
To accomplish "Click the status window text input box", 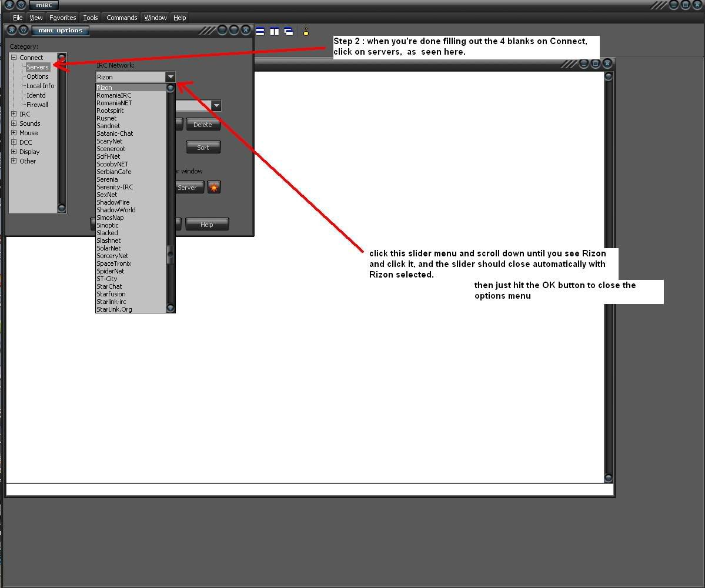I will tap(309, 490).
